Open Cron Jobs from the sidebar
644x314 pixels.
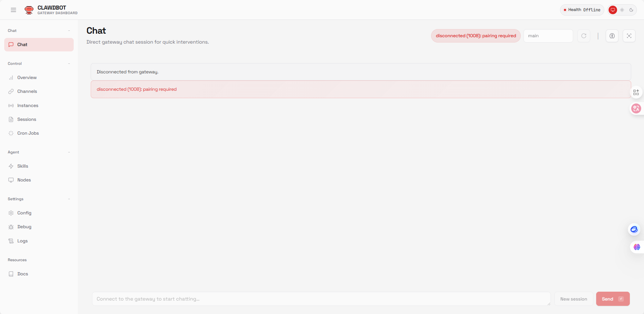tap(39, 133)
